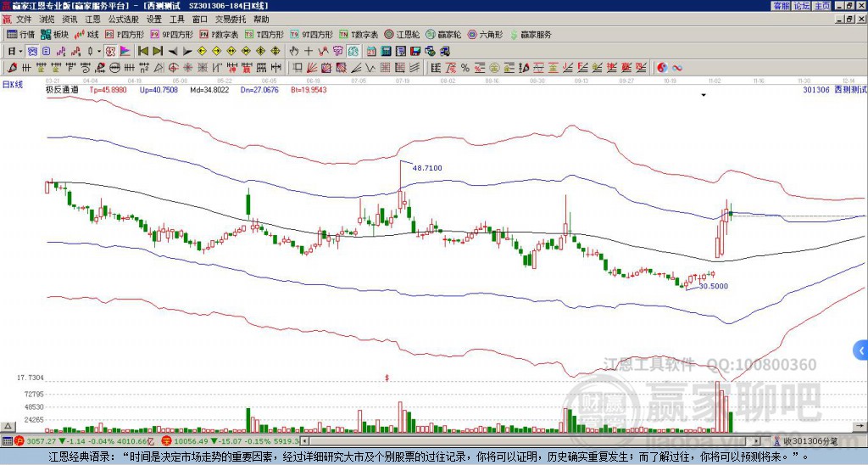Click the calendar icon in toolbar

[371, 52]
